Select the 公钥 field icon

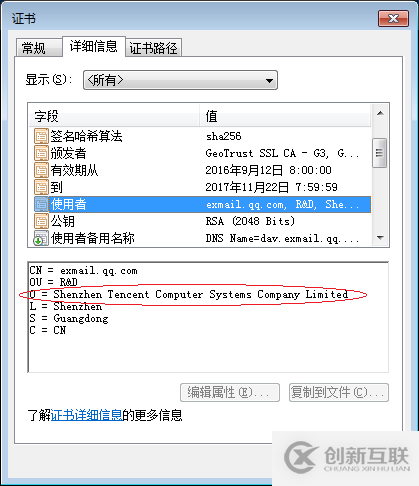click(41, 221)
